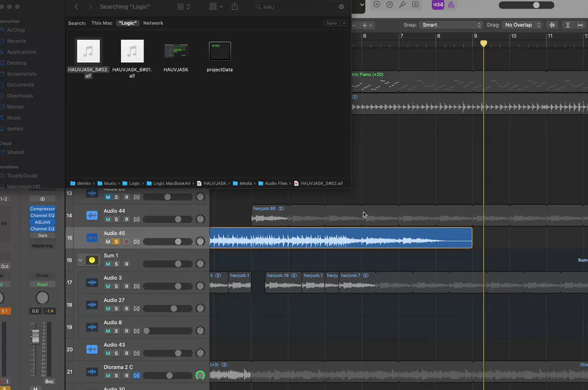Click the Mastering button on the channel strip
Viewport: 588px width, 390px height.
[42, 246]
